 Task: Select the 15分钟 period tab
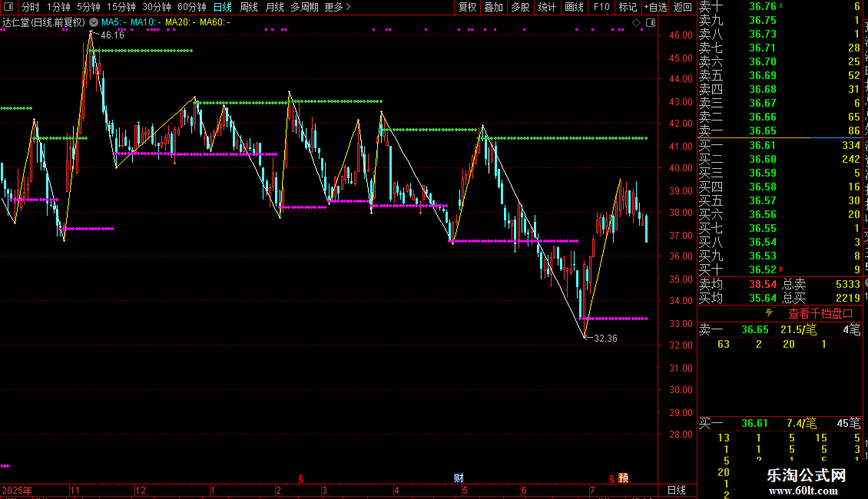click(121, 7)
